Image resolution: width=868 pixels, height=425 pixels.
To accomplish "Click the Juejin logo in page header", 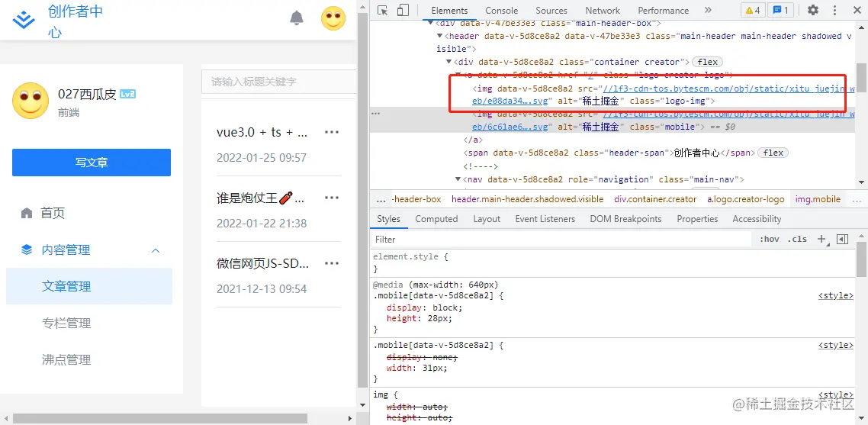I will click(24, 19).
